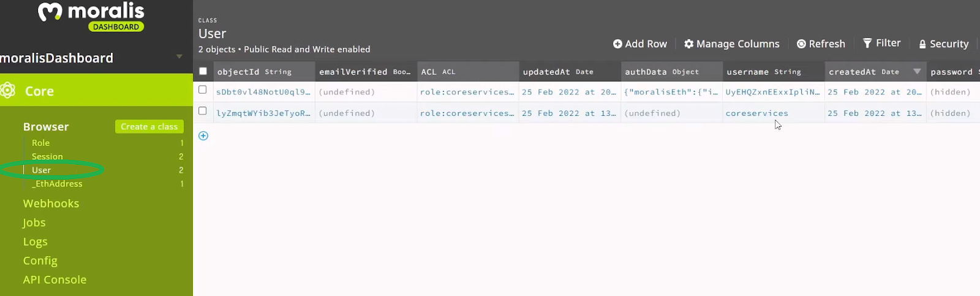Click createdAt cell 25 Feb 2022 at 20
Viewport: 980px width, 296px height.
pyautogui.click(x=875, y=92)
